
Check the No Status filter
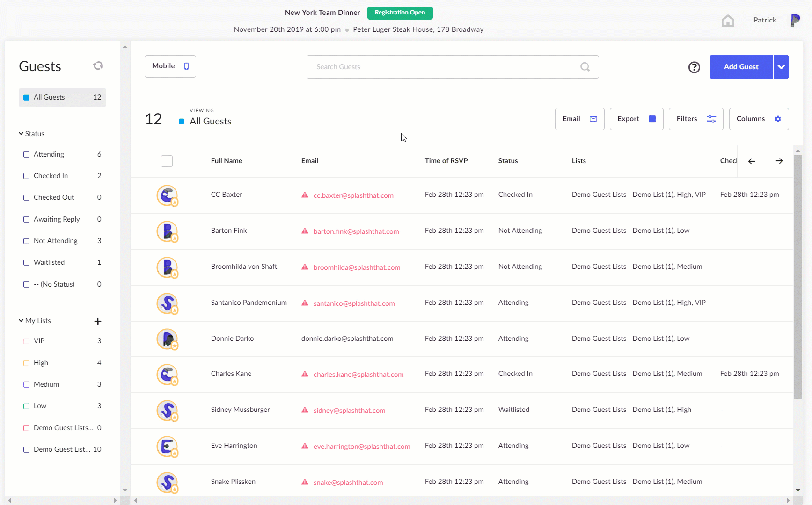26,284
